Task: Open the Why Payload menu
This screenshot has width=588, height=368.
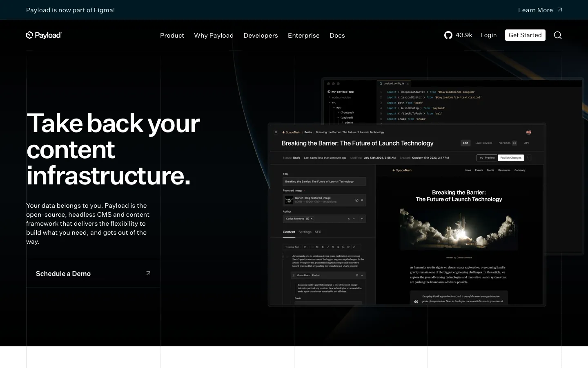Action: 214,35
